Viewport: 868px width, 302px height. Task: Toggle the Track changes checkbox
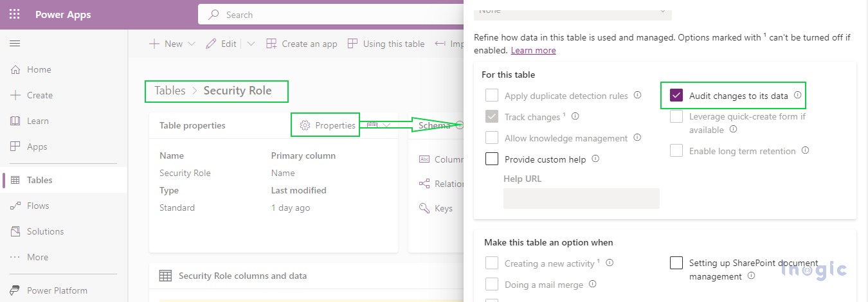click(492, 116)
